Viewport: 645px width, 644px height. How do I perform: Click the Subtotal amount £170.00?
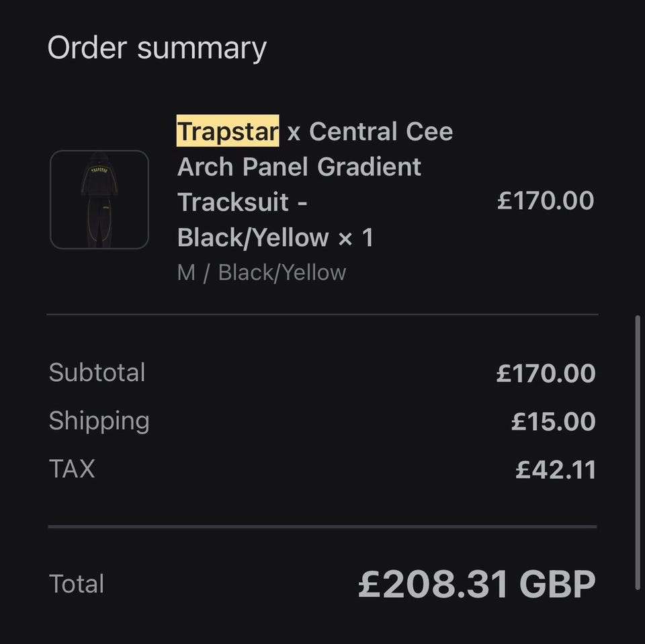tap(546, 374)
